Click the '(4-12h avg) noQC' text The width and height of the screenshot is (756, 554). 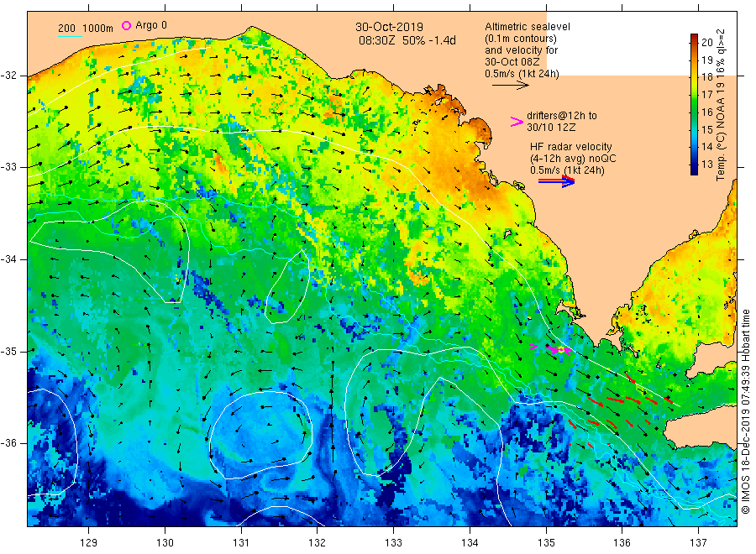tap(573, 159)
